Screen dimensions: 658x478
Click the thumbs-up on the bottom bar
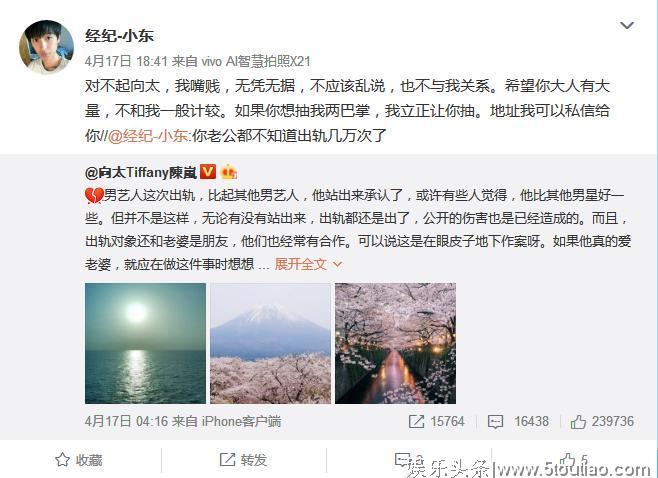(573, 460)
